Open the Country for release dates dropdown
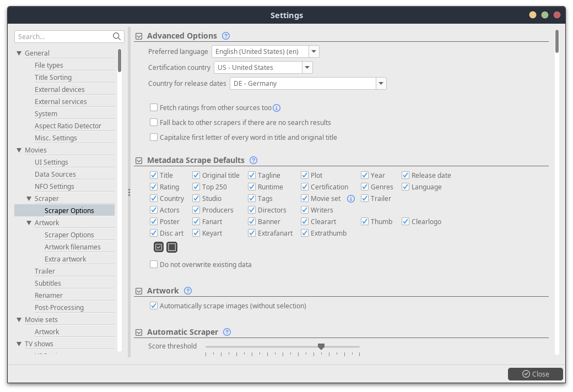Screen dimensions: 573x392 [381, 84]
